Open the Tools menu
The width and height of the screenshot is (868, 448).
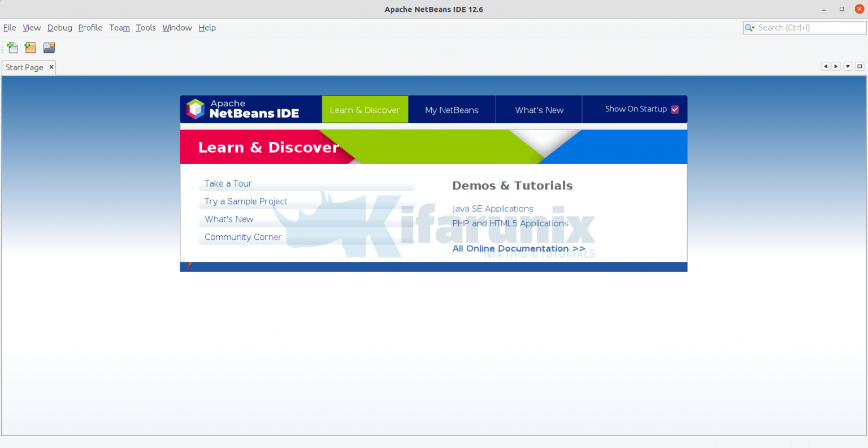pos(145,28)
